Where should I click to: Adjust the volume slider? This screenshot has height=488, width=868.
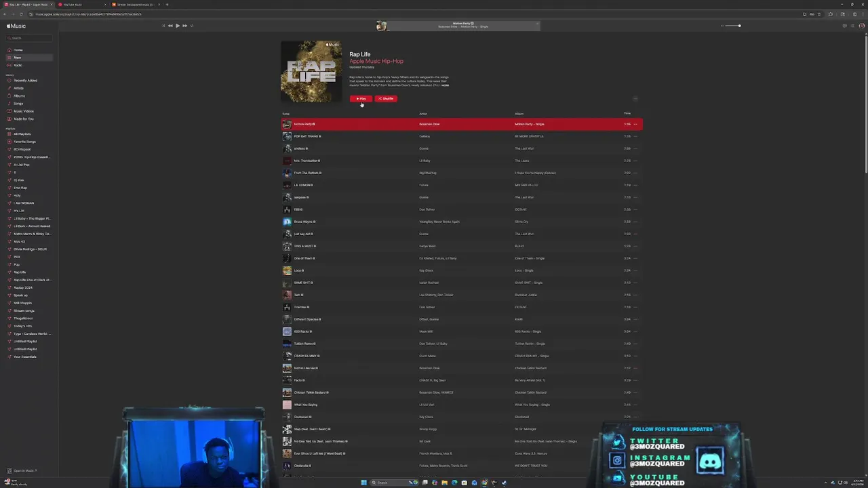pyautogui.click(x=731, y=26)
